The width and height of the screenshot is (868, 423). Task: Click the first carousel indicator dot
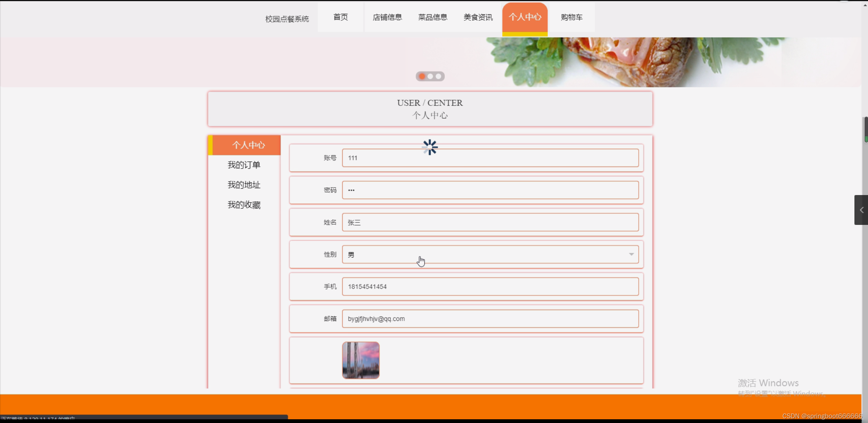pyautogui.click(x=422, y=76)
